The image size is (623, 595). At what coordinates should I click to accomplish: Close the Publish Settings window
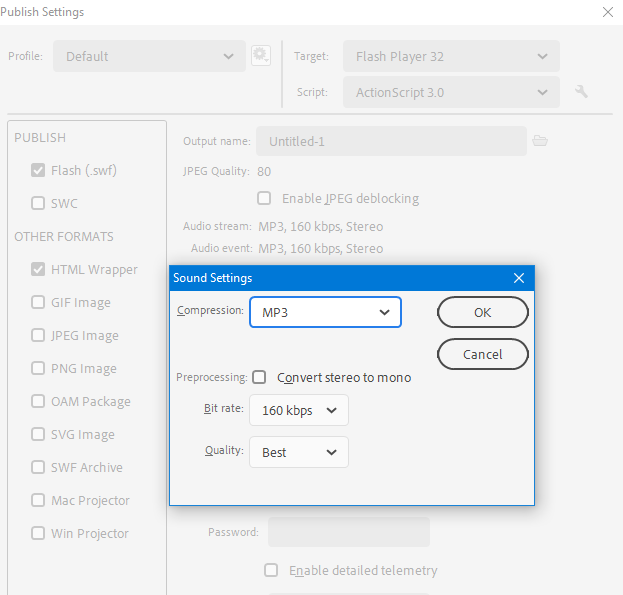pos(608,12)
